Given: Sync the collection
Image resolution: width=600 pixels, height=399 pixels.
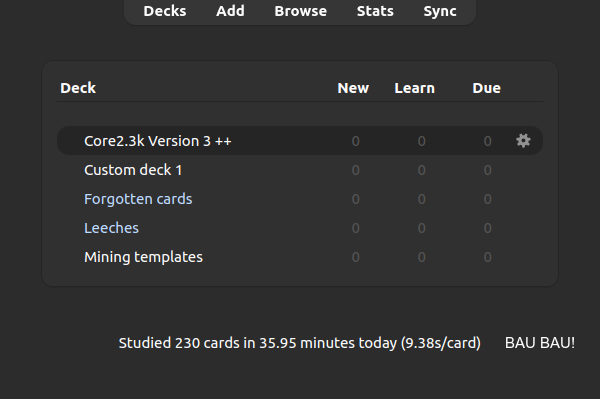Looking at the screenshot, I should click(440, 11).
